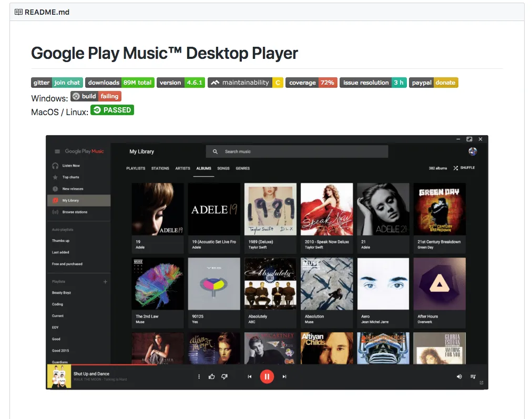Open the 1989 (Deluxe) album cover

pos(270,209)
